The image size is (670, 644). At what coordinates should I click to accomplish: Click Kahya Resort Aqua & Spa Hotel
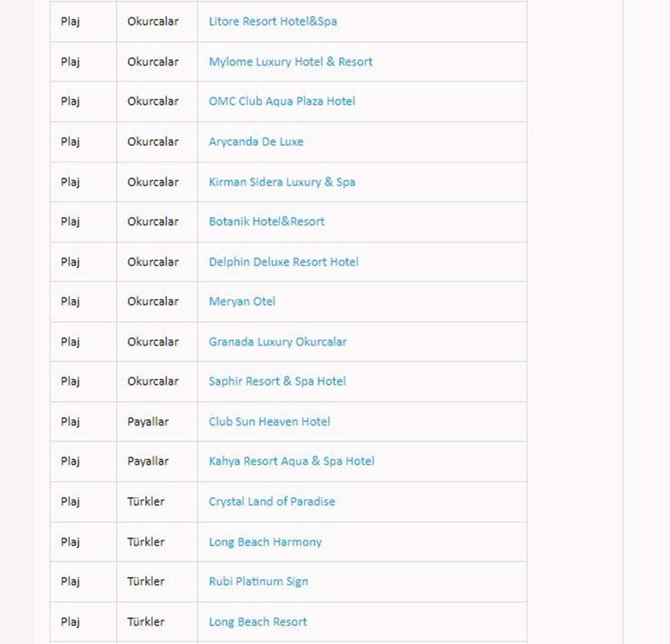click(291, 461)
